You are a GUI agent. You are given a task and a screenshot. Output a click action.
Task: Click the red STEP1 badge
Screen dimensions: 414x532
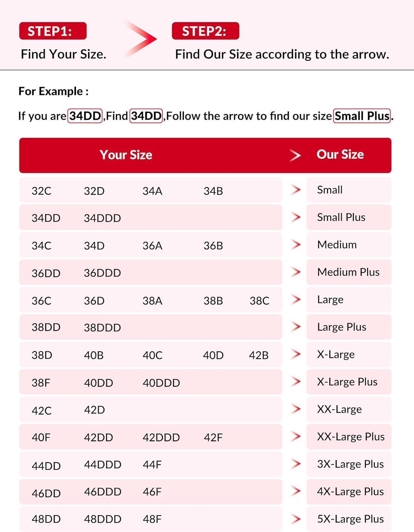pos(53,31)
